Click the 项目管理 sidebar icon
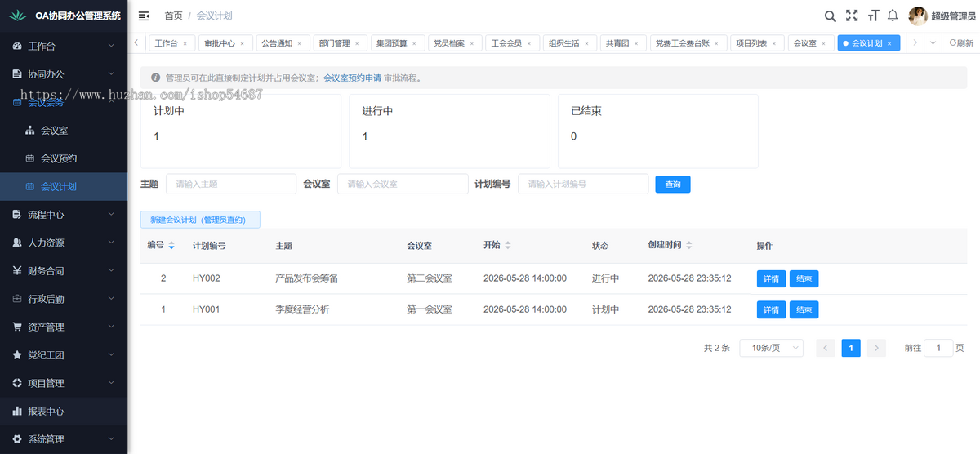 (18, 383)
